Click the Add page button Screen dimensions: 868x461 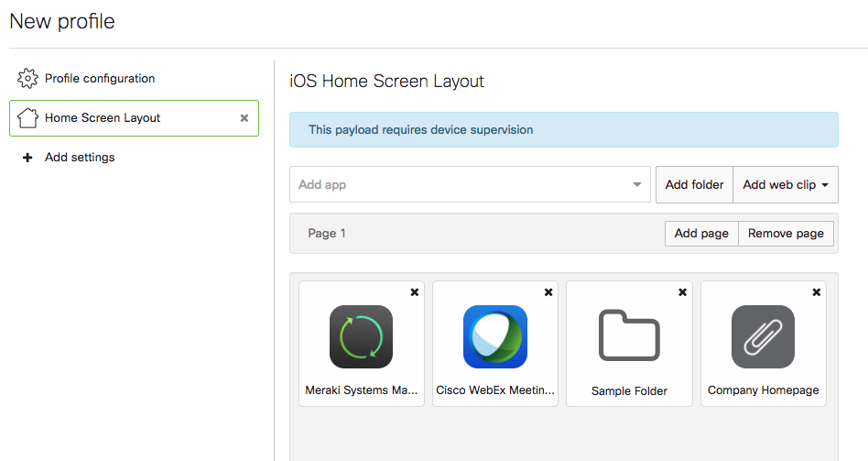[x=701, y=234]
